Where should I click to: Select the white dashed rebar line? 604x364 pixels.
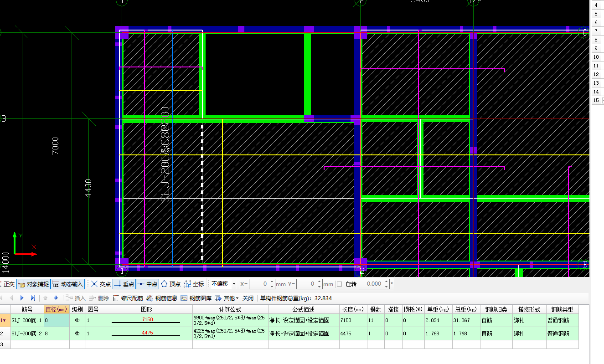pyautogui.click(x=202, y=191)
